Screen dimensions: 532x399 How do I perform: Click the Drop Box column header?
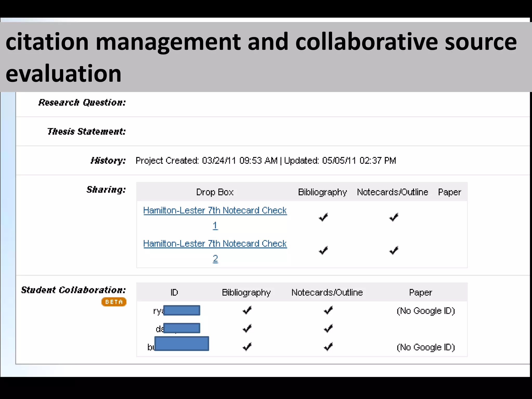215,192
